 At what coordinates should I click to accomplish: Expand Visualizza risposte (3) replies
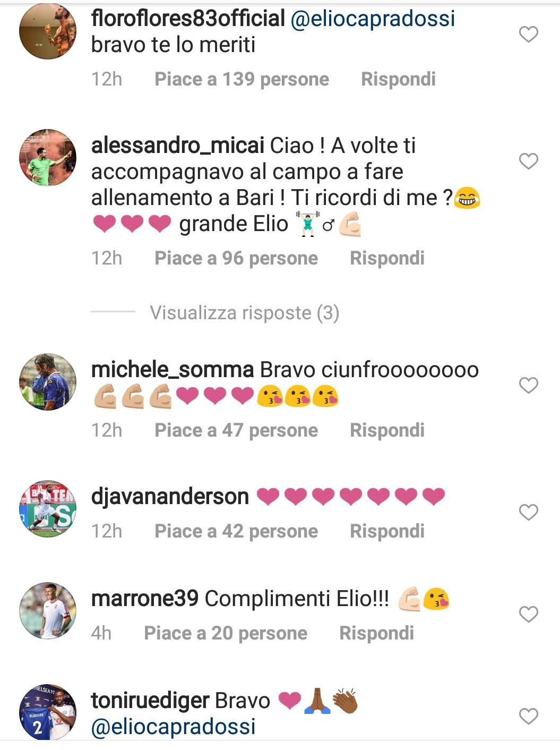[244, 313]
